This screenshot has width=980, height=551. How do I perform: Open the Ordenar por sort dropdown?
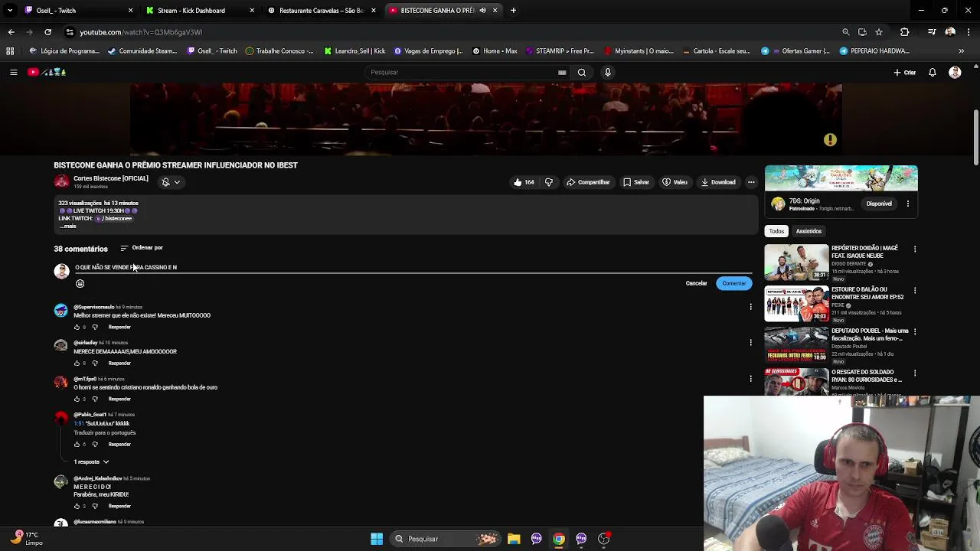[x=142, y=248]
